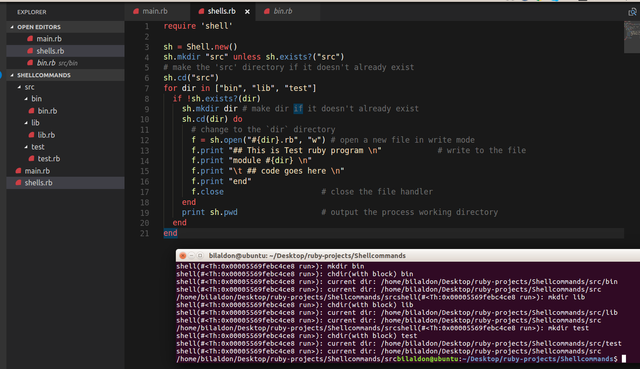Viewport: 640px width, 369px height.
Task: Open main.rb at the project root
Action: (65, 171)
